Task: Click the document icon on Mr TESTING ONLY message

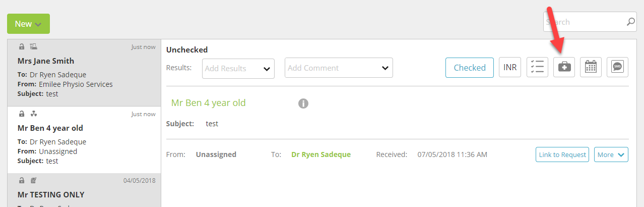Action: coord(33,180)
